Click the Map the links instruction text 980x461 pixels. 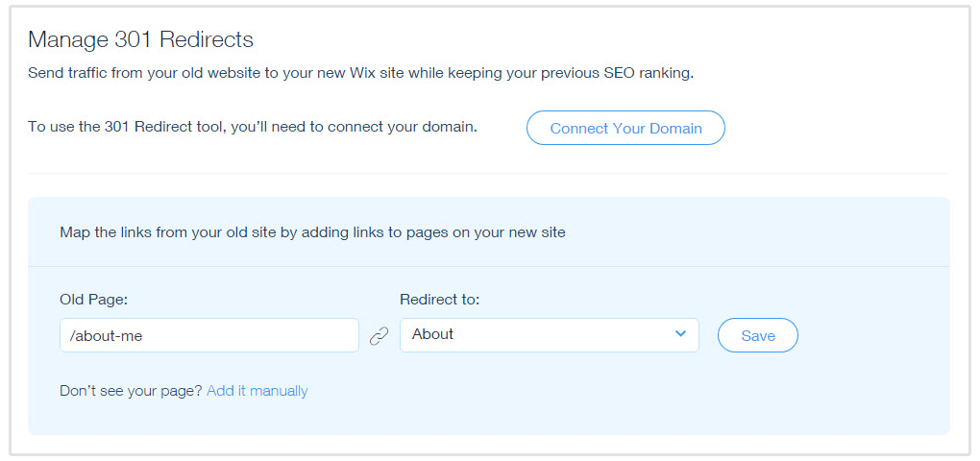tap(312, 232)
